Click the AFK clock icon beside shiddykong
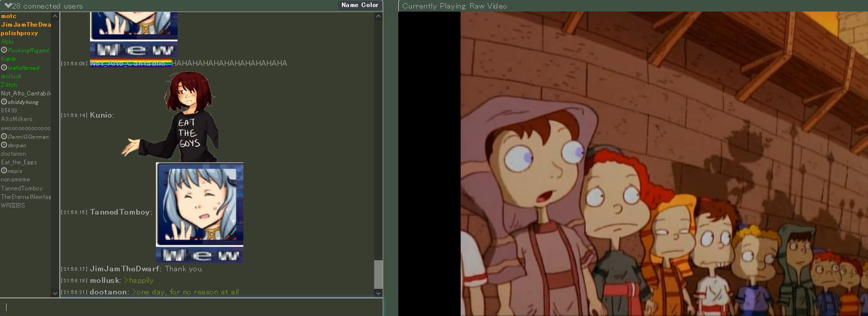Viewport: 868px width, 316px height. pos(4,102)
